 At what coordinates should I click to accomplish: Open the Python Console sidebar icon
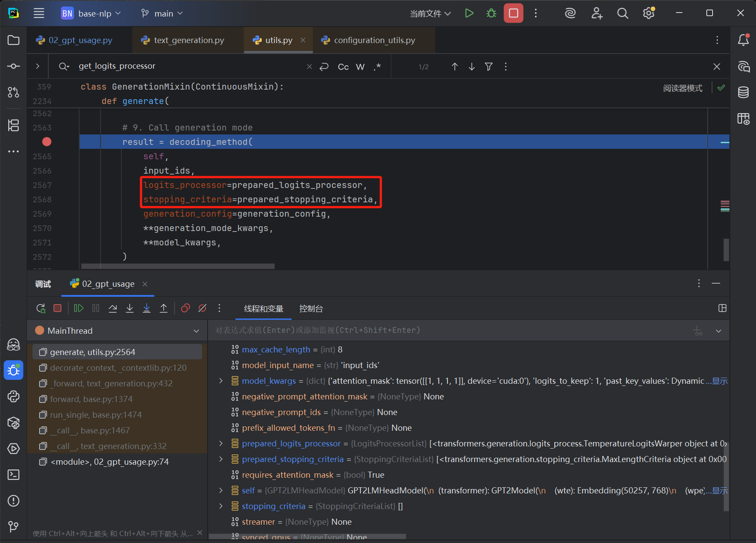[x=13, y=396]
